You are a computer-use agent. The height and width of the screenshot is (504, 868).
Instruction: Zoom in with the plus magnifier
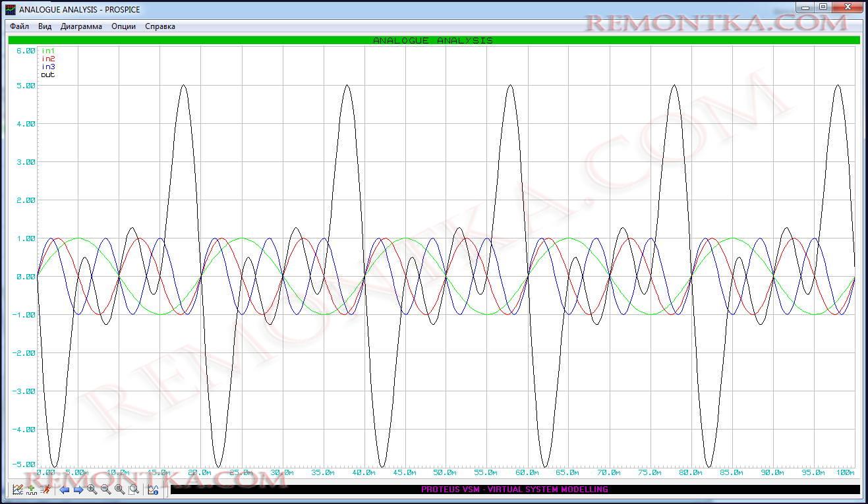(x=92, y=490)
